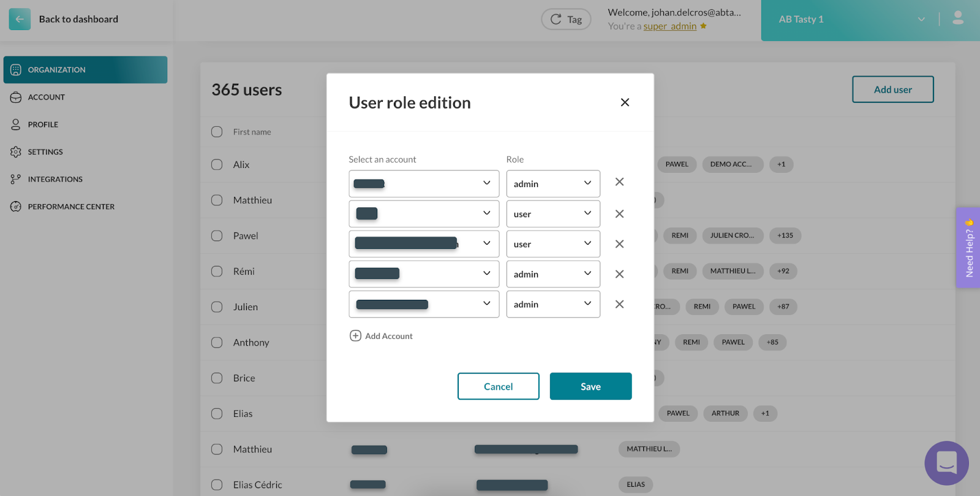Remove the last account row with admin role
980x496 pixels.
pos(619,304)
